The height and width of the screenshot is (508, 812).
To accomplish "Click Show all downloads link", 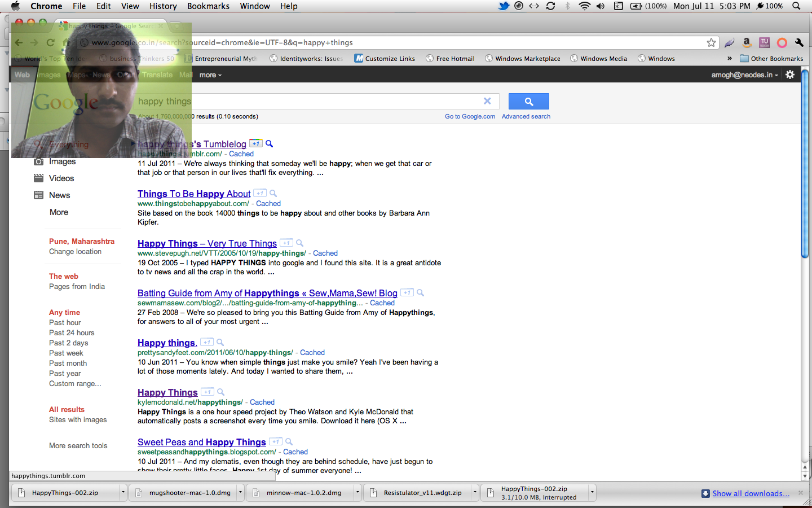I will [751, 493].
